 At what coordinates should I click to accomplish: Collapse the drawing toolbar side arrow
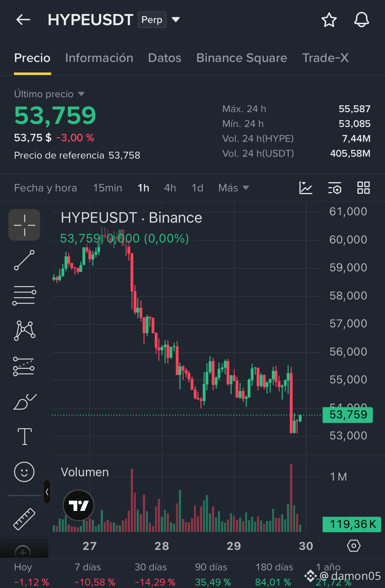(47, 492)
